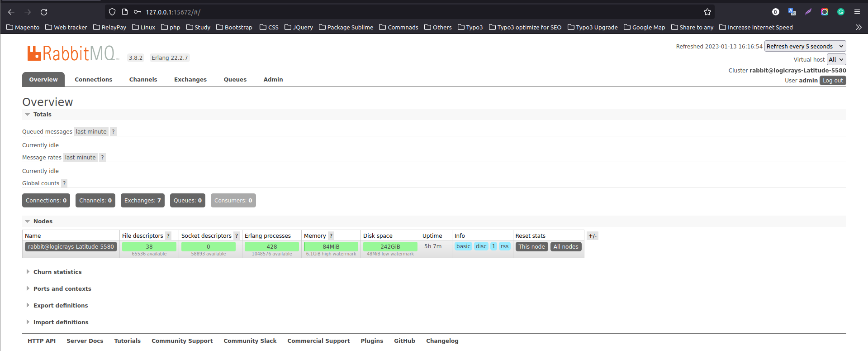868x351 pixels.
Task: Click the rss info tag
Action: 505,246
